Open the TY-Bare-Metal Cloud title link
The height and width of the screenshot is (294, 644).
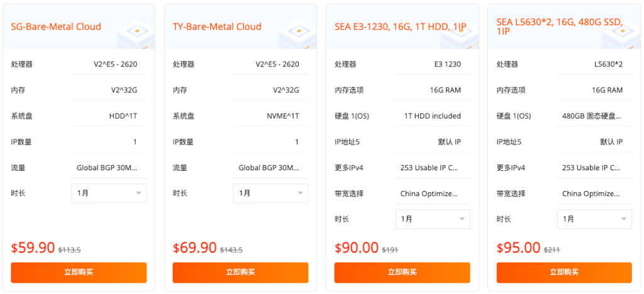(x=217, y=26)
